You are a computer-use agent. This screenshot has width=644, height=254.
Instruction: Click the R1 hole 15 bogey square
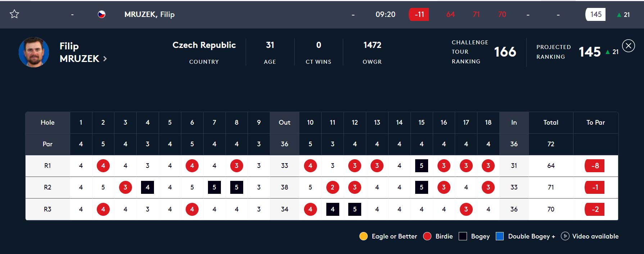(421, 166)
